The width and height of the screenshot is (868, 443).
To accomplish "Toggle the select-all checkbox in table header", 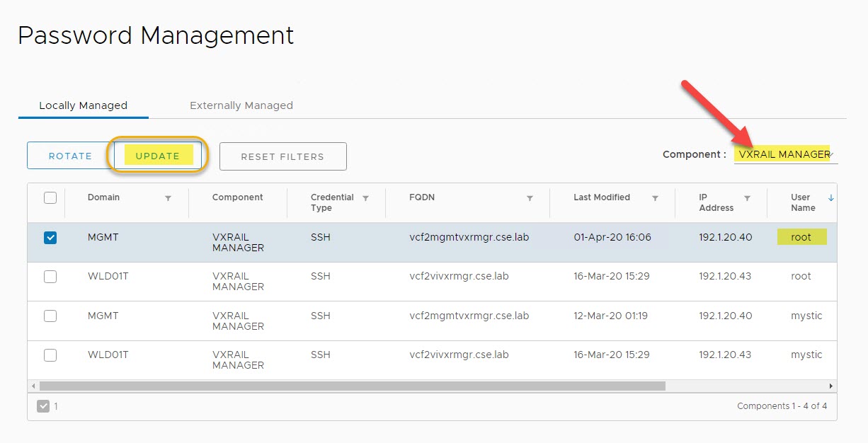I will pos(50,198).
